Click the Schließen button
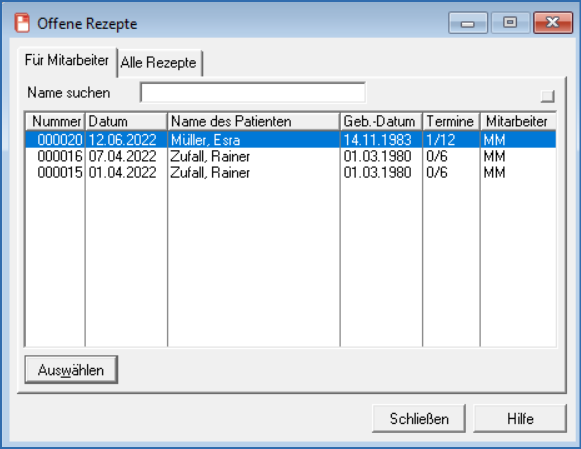The image size is (581, 449). pos(419,419)
